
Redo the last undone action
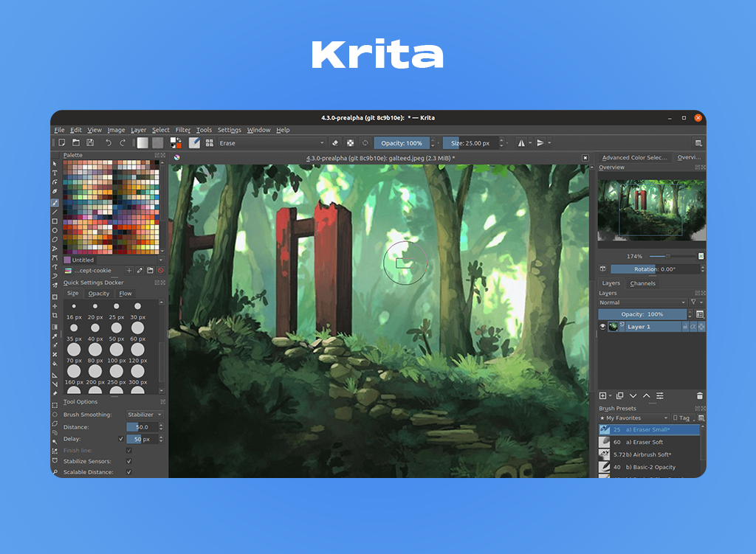(123, 142)
